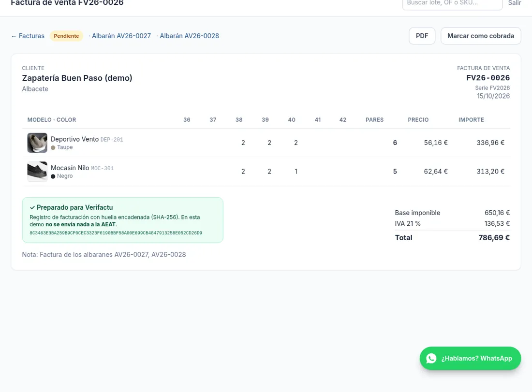Select Deportivo Vento model name
Screen dimensions: 532x392
click(x=74, y=139)
